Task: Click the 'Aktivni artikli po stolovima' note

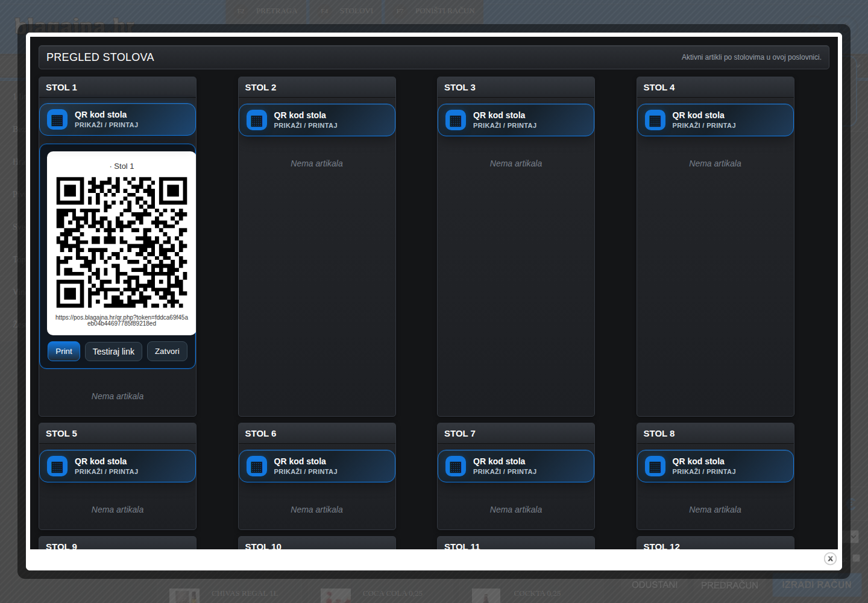Action: coord(752,57)
